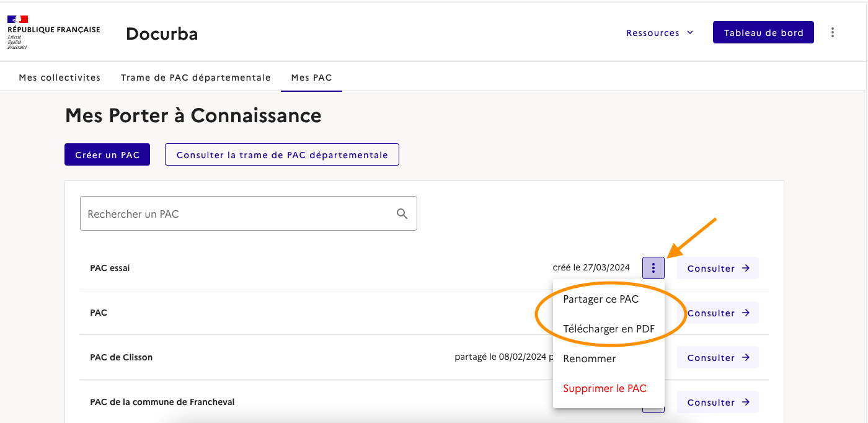The image size is (868, 423).
Task: Click Consulter for PAC essai
Action: point(717,269)
